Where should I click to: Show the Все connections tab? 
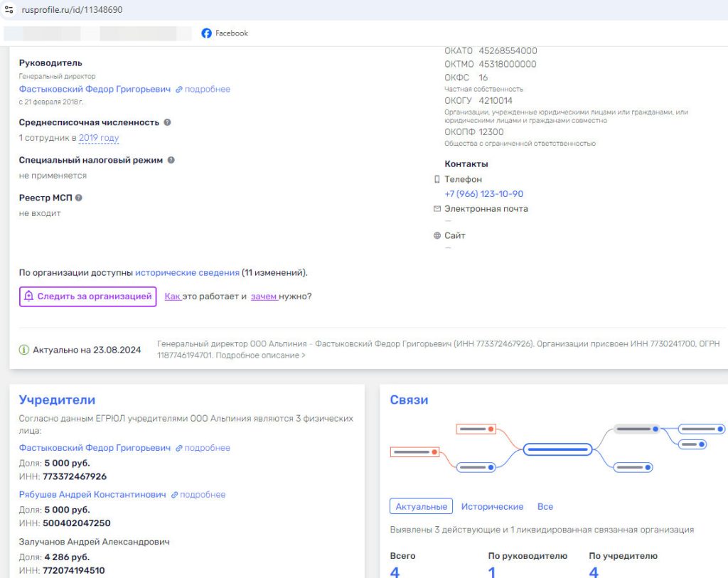545,507
